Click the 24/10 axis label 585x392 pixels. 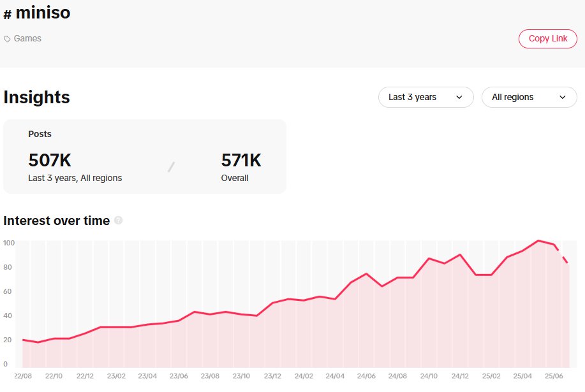429,376
